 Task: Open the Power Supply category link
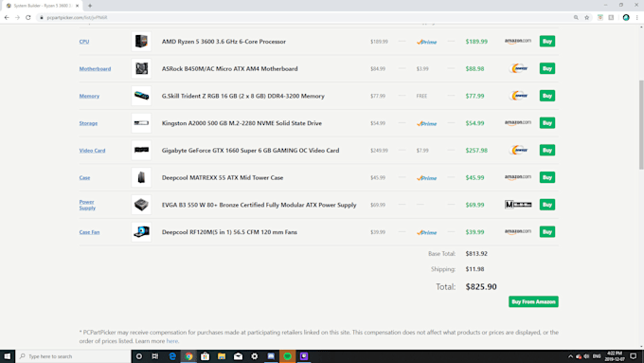point(87,205)
